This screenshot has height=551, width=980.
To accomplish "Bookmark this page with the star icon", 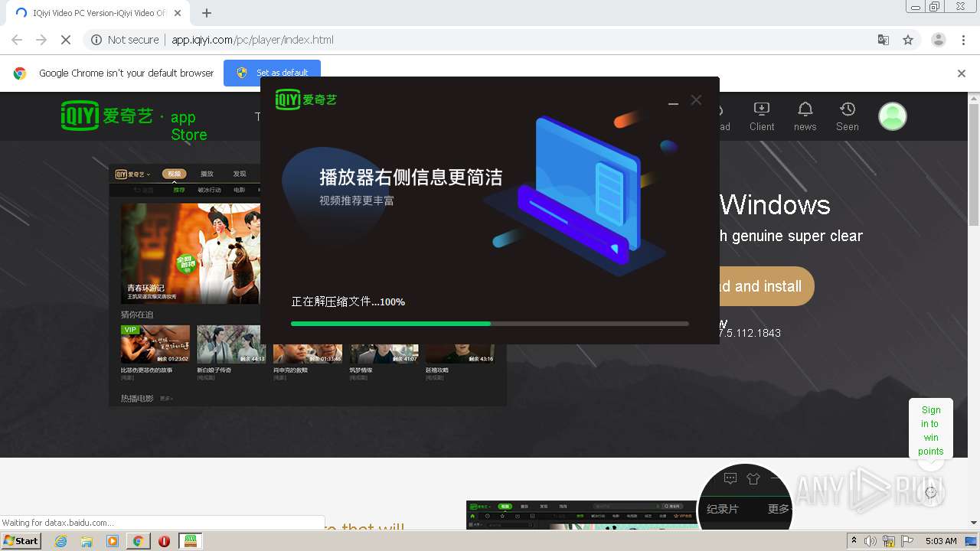I will pos(908,40).
